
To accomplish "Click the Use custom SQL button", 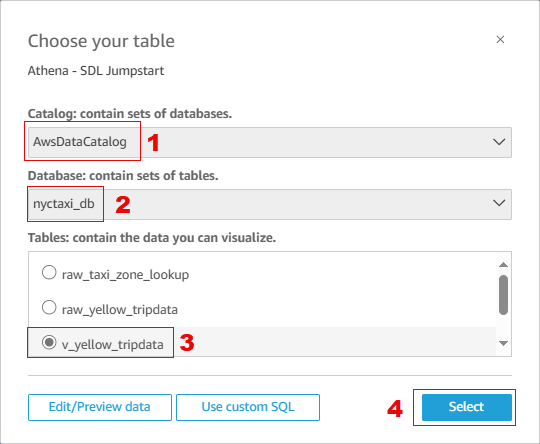I will tap(248, 407).
